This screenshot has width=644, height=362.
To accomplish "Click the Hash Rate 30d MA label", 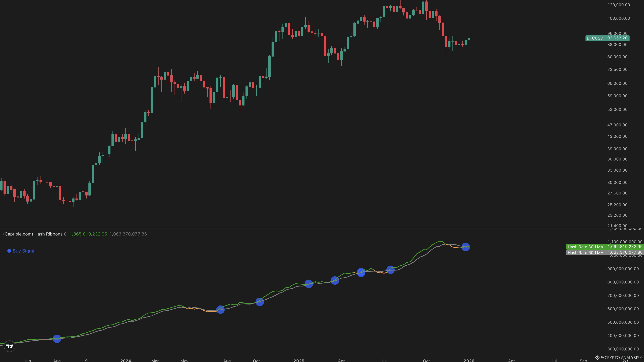I will pos(585,247).
